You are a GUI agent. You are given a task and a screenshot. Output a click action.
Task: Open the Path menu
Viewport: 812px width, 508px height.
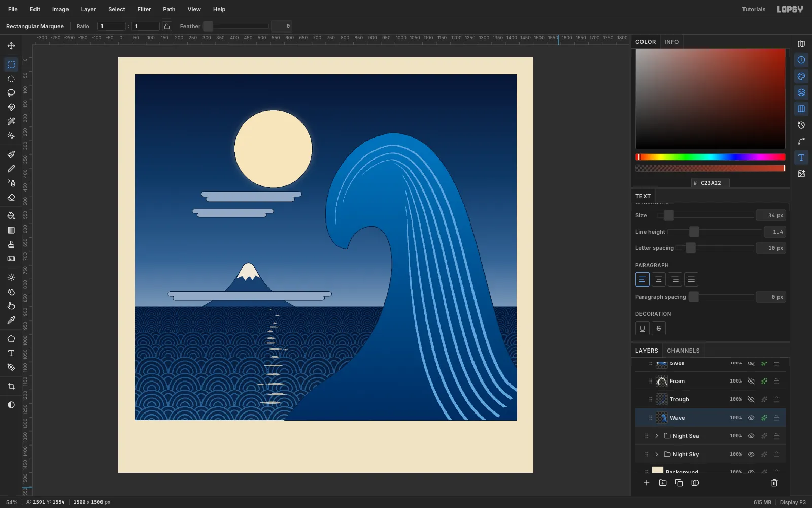click(169, 9)
